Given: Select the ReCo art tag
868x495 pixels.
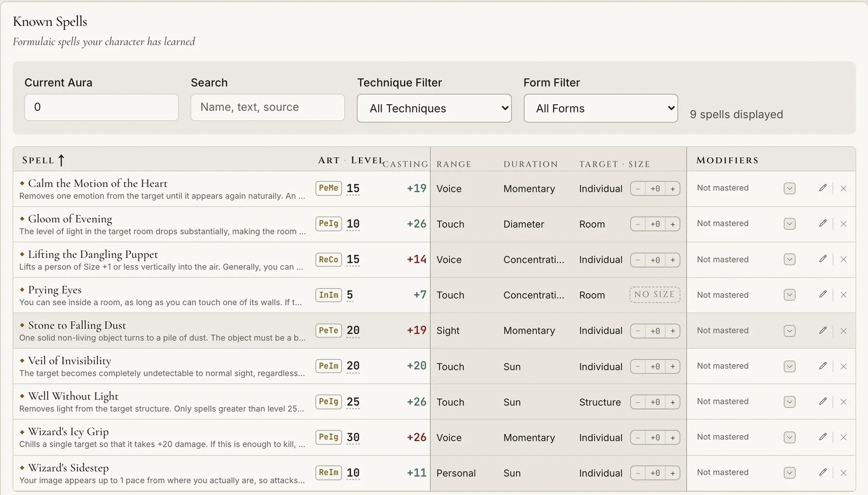Looking at the screenshot, I should coord(329,259).
